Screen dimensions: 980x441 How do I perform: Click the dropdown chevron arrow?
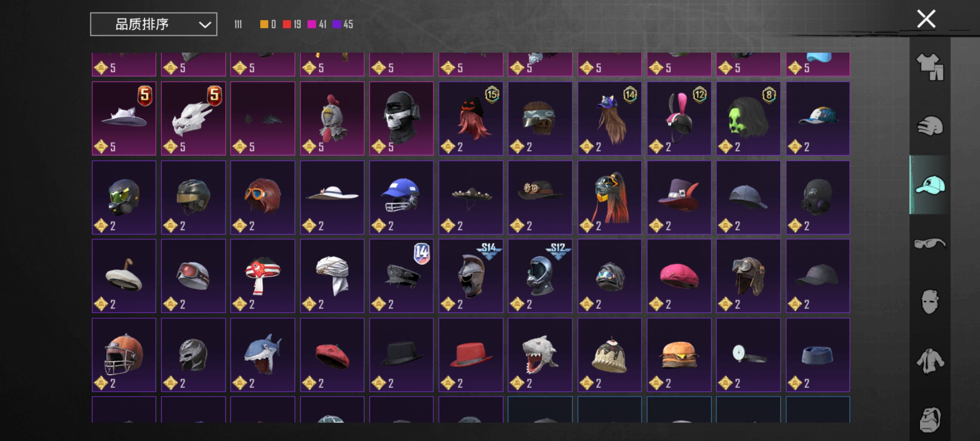pyautogui.click(x=205, y=25)
